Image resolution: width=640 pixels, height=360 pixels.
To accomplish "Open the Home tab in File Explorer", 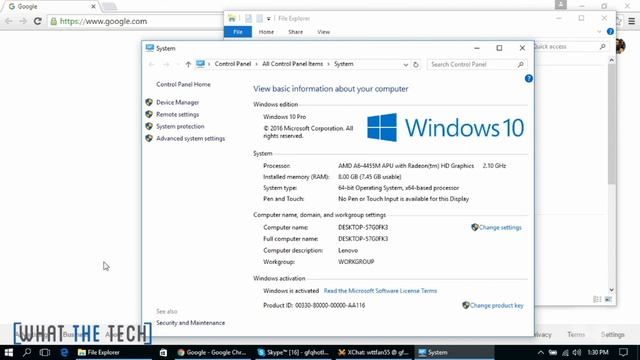I will 266,32.
